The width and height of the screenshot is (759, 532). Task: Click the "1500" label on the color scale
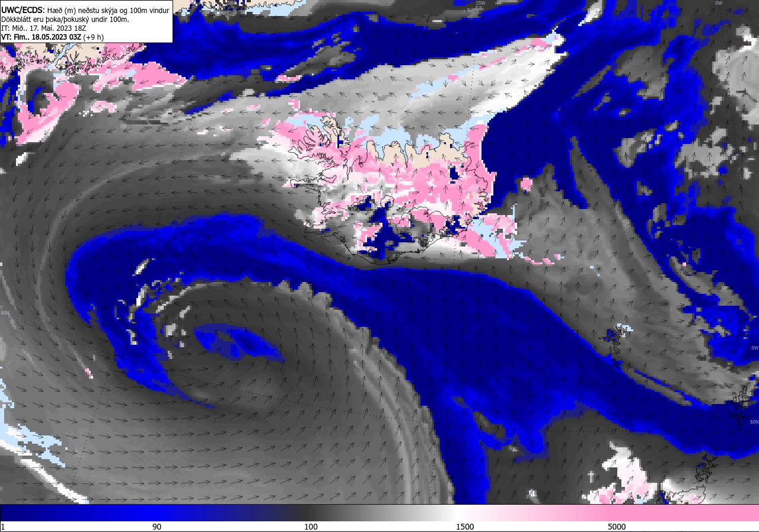[x=465, y=527]
